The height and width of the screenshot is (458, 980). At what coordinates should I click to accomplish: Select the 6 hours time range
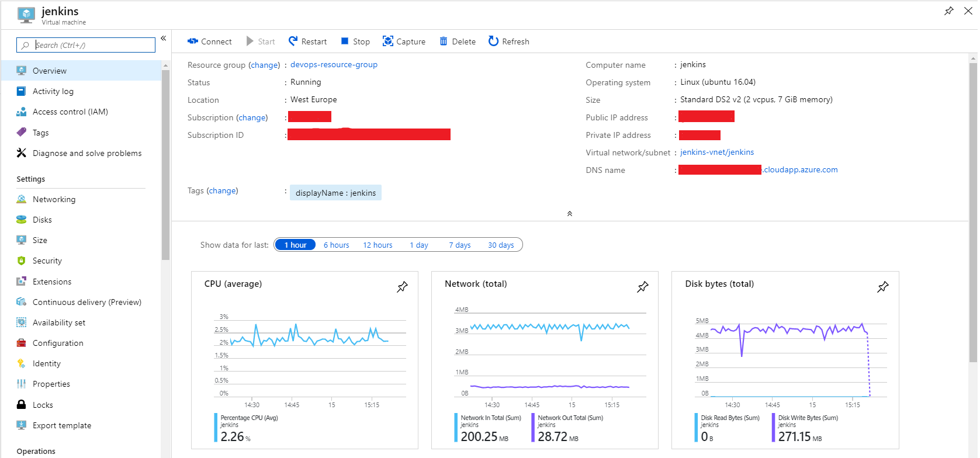[x=336, y=245]
